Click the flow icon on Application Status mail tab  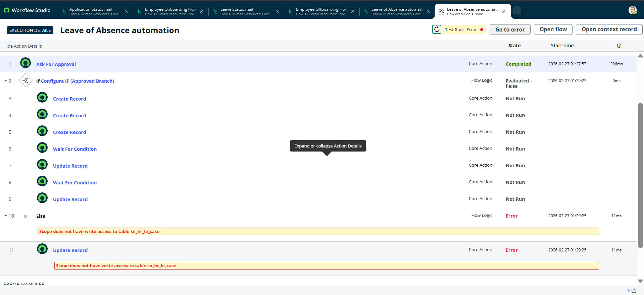pos(64,12)
